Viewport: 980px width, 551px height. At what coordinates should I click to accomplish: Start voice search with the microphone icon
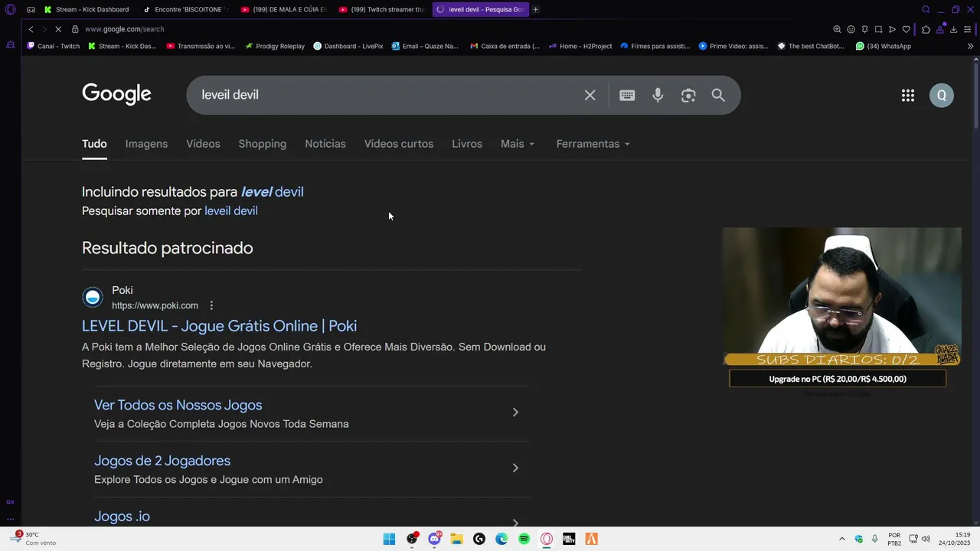(658, 95)
